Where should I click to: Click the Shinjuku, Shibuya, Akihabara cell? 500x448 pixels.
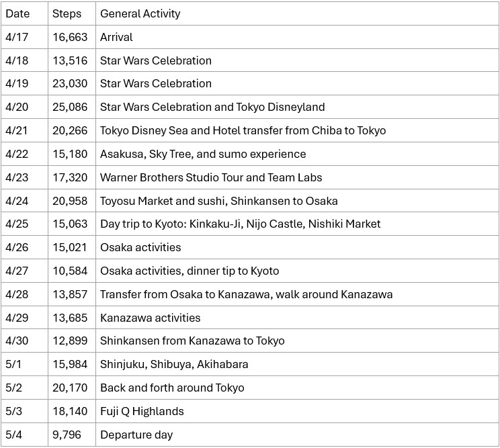click(174, 364)
